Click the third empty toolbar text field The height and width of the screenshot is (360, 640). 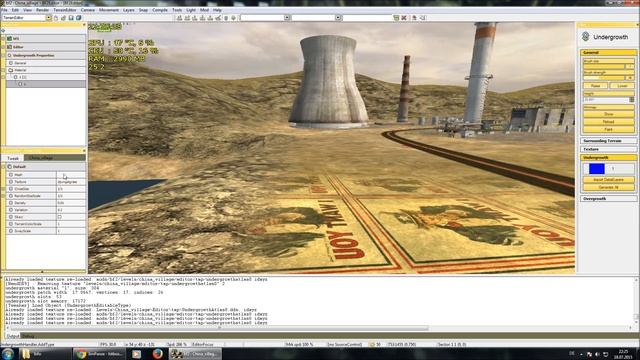tap(367, 18)
